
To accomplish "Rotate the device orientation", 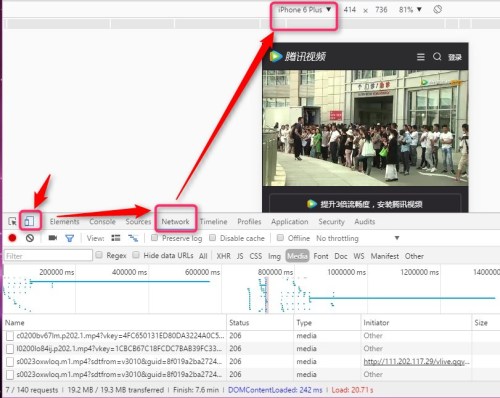I will coord(438,9).
